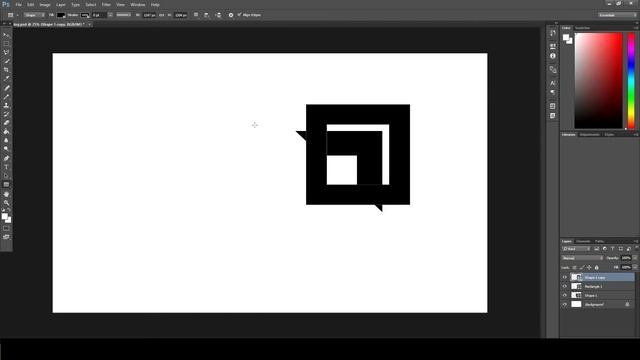Select the Rectangular Marquee tool
640x360 pixels.
point(6,44)
